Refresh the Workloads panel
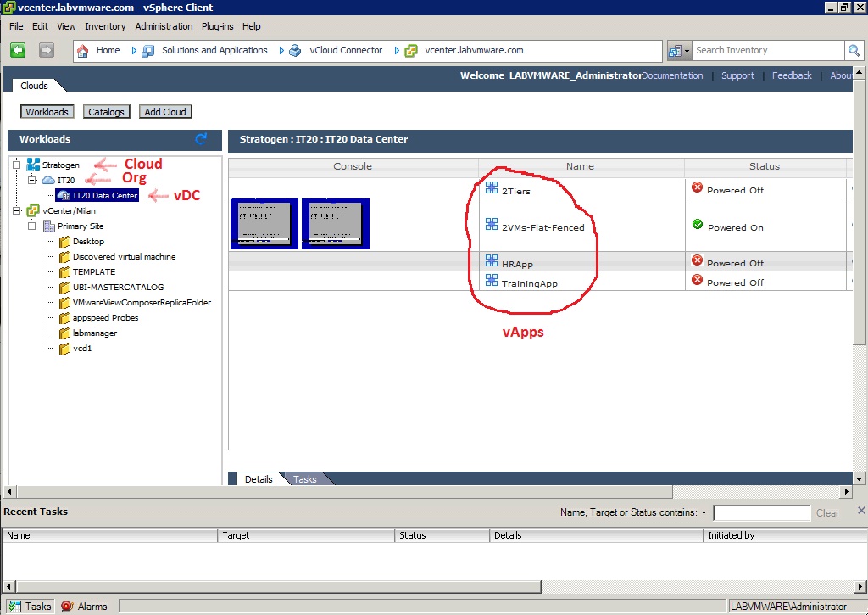The image size is (868, 615). (x=201, y=139)
